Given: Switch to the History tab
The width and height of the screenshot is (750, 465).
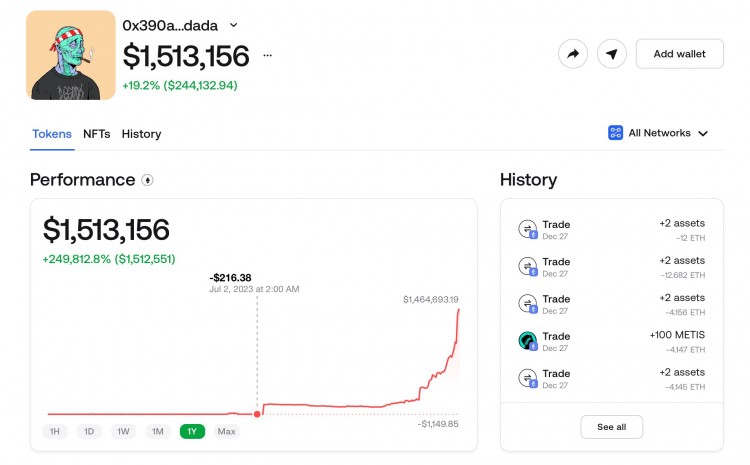Looking at the screenshot, I should (141, 134).
